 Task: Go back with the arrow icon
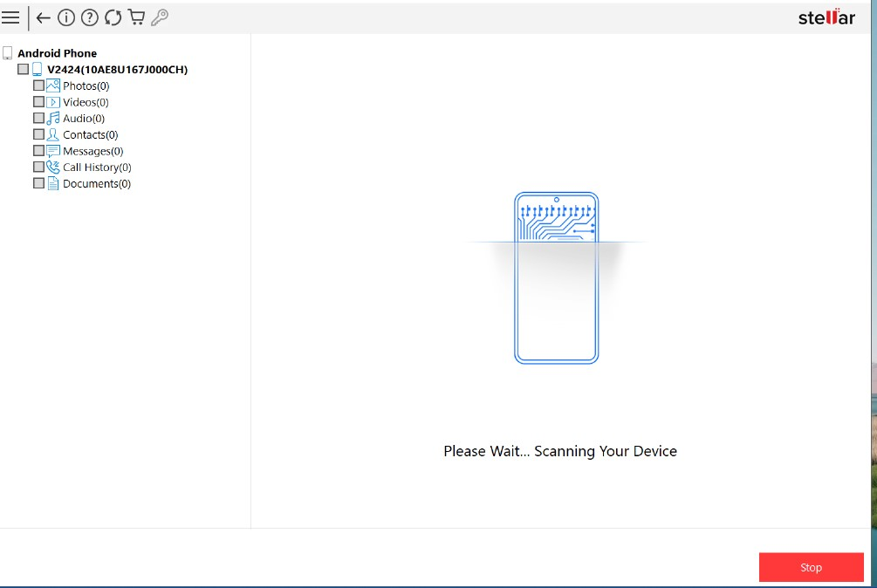(43, 18)
